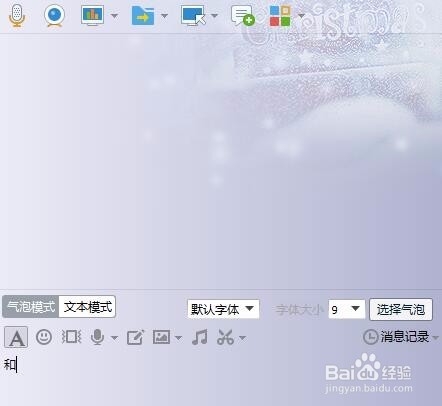The height and width of the screenshot is (406, 442).
Task: Open the colorful apps grid icon
Action: (x=280, y=16)
